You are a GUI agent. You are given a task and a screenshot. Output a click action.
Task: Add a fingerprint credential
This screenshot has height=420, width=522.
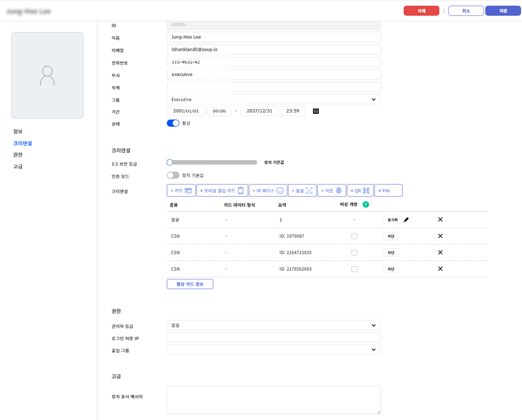(331, 191)
